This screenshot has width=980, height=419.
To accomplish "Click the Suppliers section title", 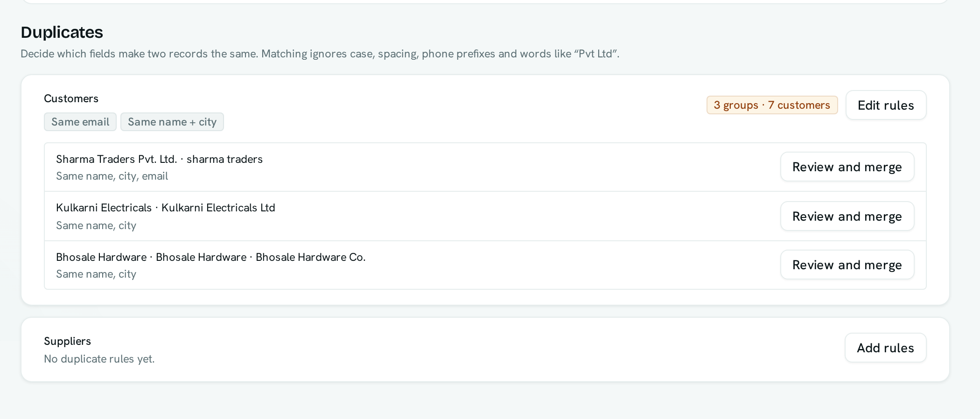I will tap(67, 341).
